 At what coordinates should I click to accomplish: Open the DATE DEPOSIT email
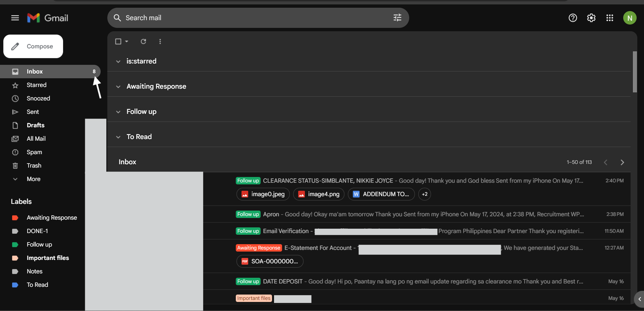417,281
